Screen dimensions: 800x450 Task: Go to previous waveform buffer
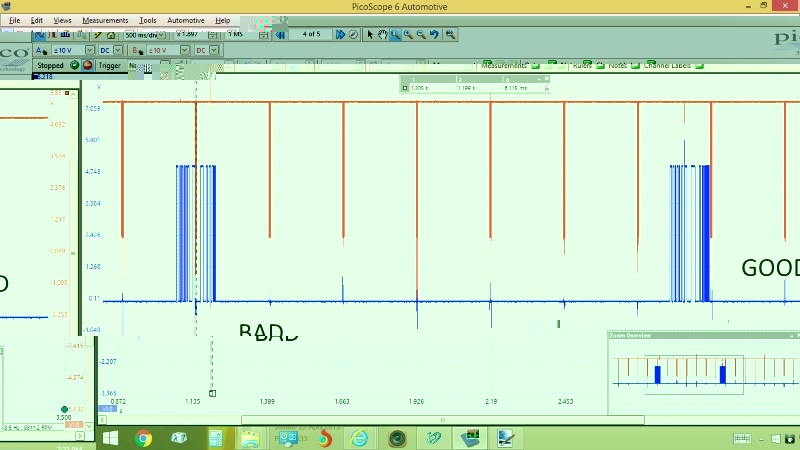click(x=280, y=35)
